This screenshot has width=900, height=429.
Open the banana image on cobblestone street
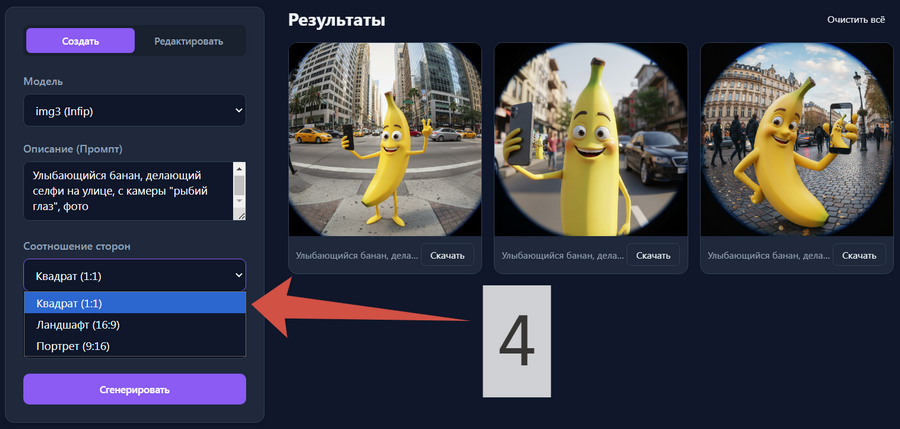pos(797,139)
